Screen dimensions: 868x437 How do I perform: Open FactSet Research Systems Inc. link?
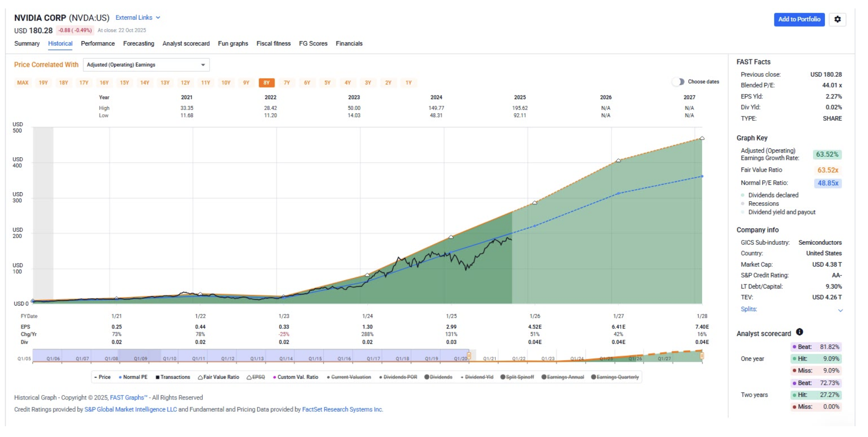pos(342,409)
